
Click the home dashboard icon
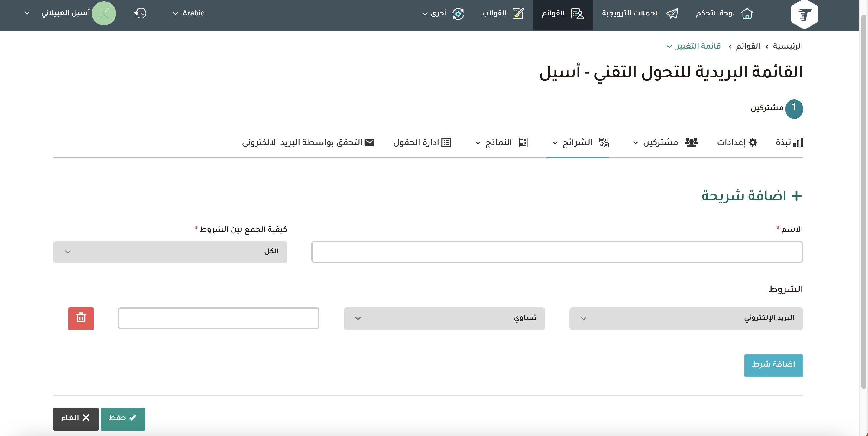[x=747, y=14]
